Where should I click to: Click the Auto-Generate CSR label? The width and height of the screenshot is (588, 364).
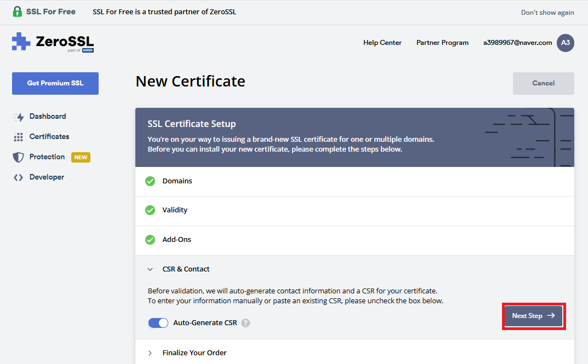point(205,323)
